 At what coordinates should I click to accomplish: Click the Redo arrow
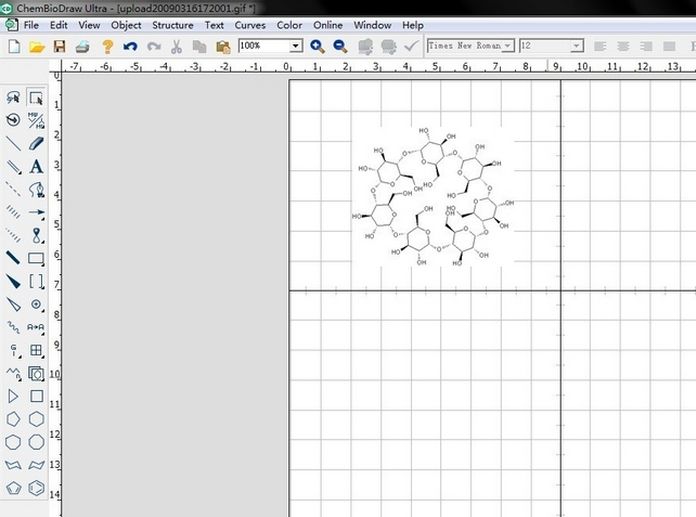(154, 46)
